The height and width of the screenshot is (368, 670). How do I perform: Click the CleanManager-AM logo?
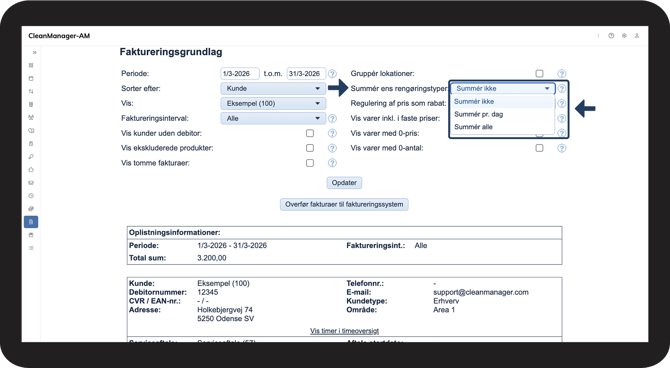point(59,36)
